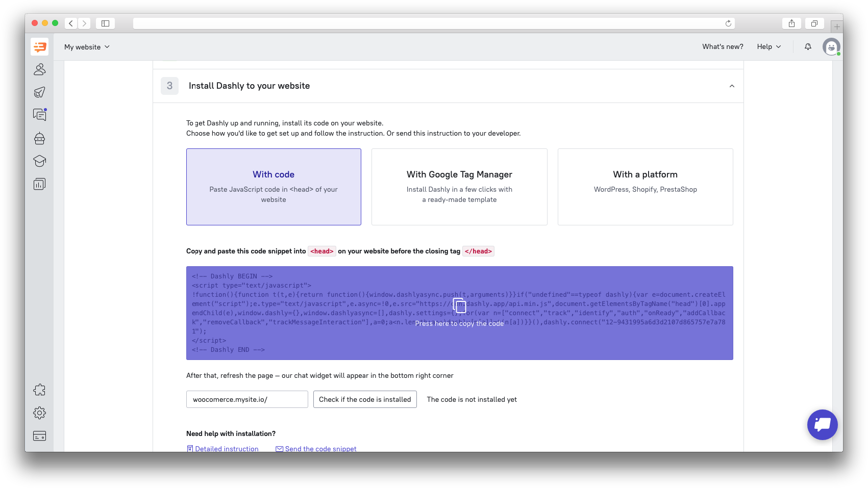Toggle the browser sidebar button

106,23
